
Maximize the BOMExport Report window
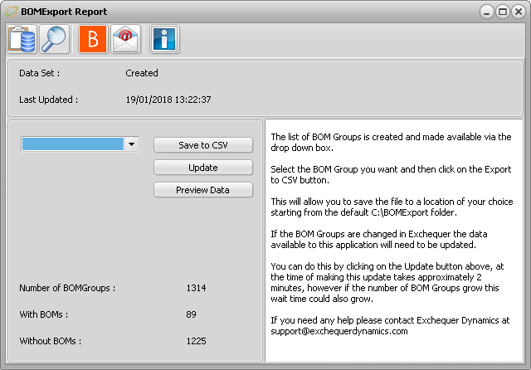point(503,12)
